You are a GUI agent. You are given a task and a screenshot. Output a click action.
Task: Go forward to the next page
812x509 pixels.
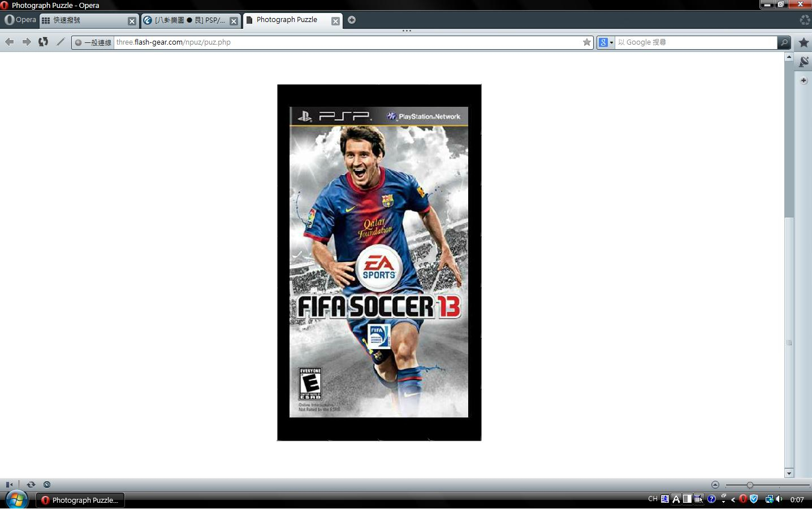[x=26, y=42]
